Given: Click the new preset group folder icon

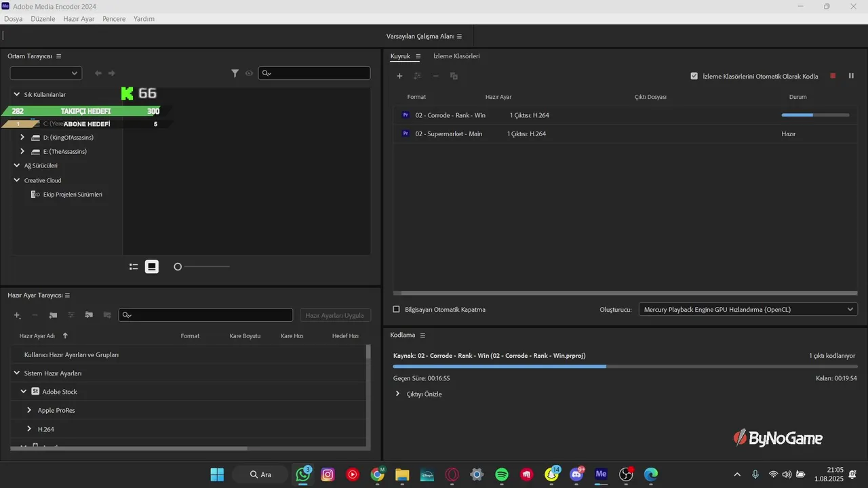Looking at the screenshot, I should [53, 315].
